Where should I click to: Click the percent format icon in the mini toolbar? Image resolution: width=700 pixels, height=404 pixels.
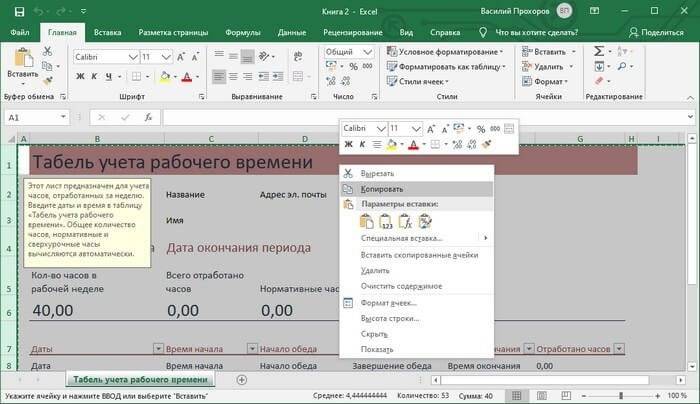480,129
